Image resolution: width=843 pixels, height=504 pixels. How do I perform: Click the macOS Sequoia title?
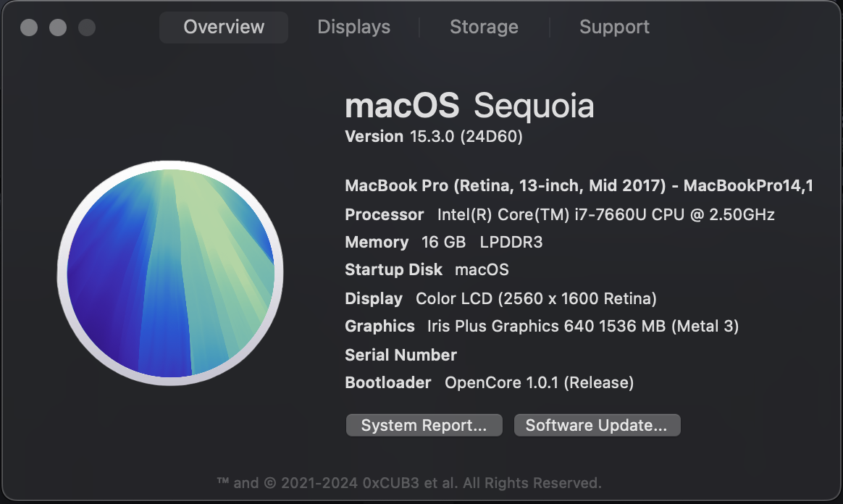click(469, 107)
